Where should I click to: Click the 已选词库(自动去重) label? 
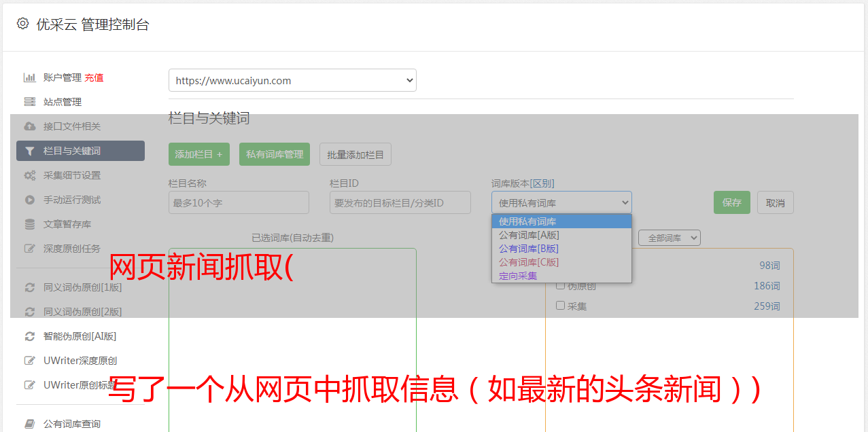[292, 238]
